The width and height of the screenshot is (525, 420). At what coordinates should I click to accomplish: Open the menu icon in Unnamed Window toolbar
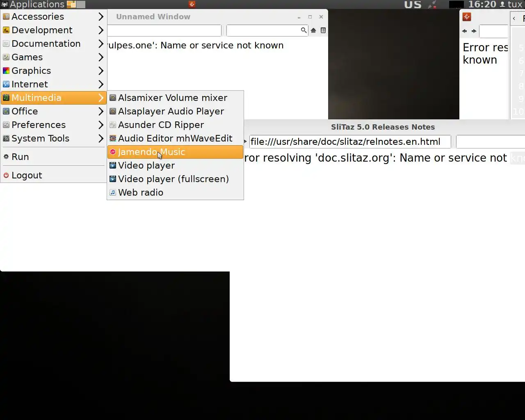coord(323,30)
